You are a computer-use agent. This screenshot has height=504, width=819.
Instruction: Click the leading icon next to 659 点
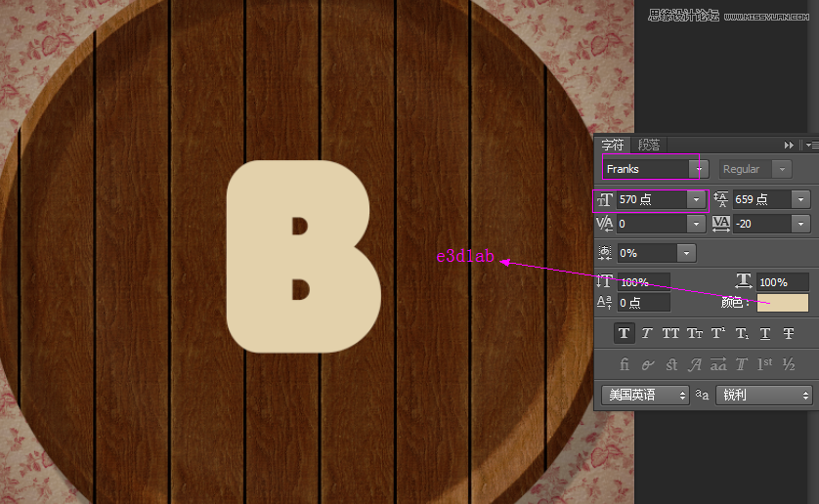click(x=721, y=199)
